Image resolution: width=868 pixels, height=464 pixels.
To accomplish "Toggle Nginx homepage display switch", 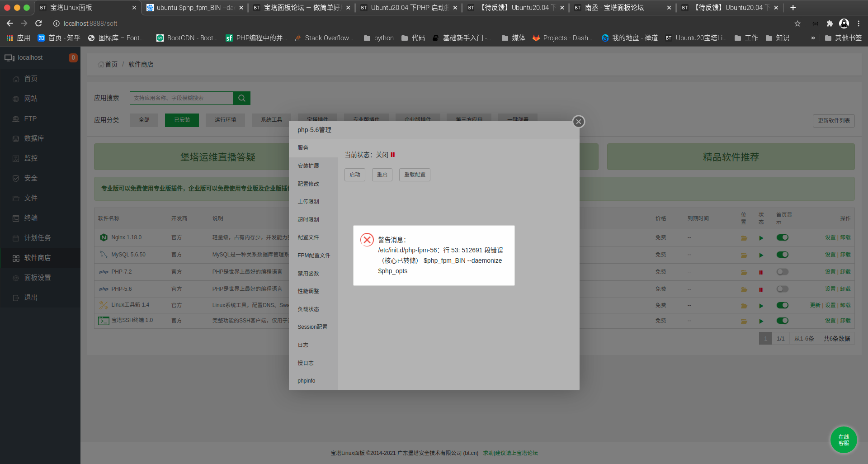I will tap(783, 237).
